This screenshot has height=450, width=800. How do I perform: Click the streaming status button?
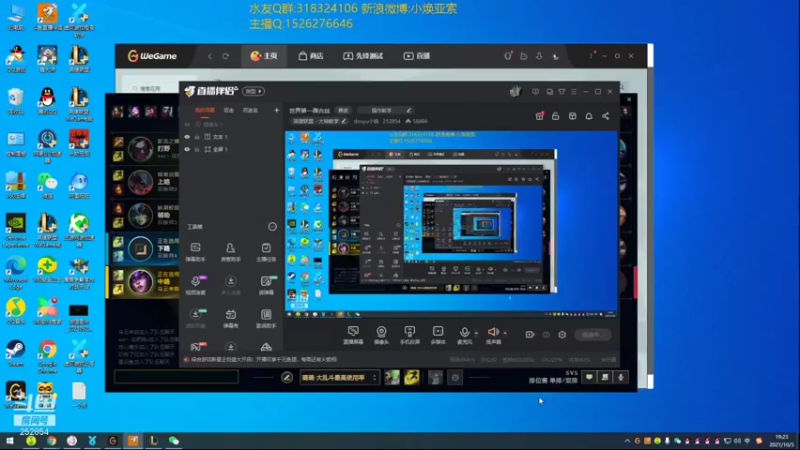point(592,335)
